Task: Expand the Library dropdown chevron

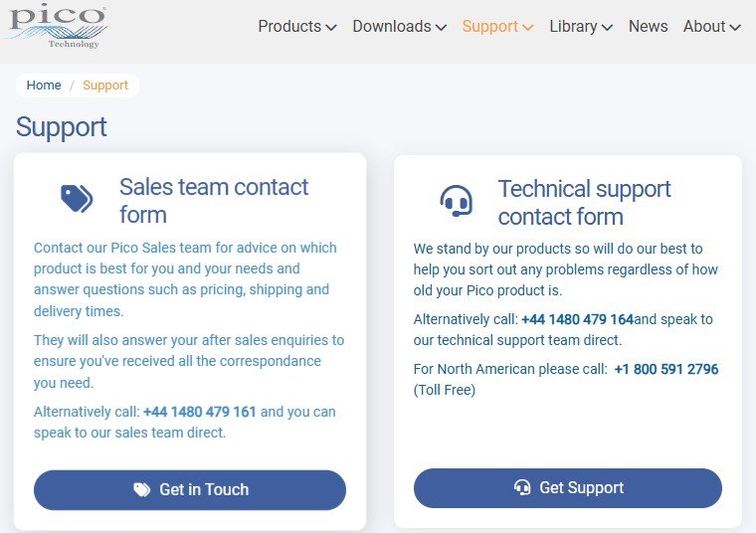Action: pyautogui.click(x=608, y=28)
